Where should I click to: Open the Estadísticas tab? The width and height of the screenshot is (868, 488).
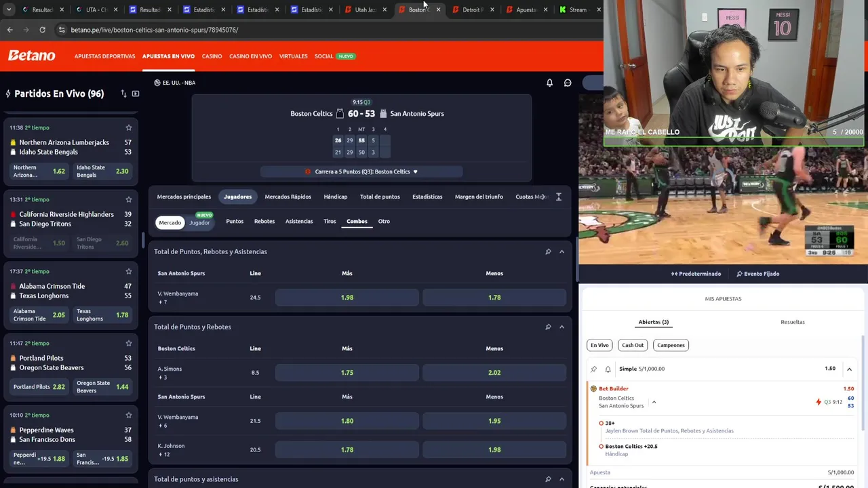point(427,197)
